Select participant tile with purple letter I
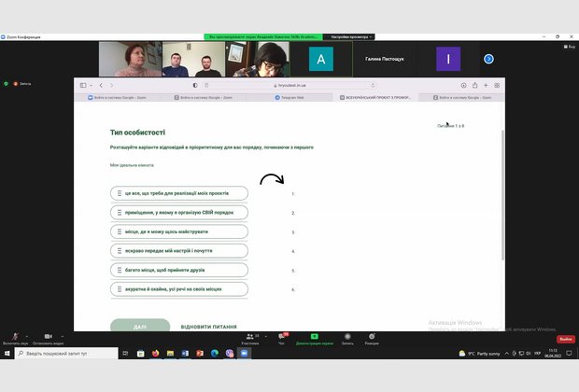Screen dimensions: 579x392 click(x=448, y=59)
